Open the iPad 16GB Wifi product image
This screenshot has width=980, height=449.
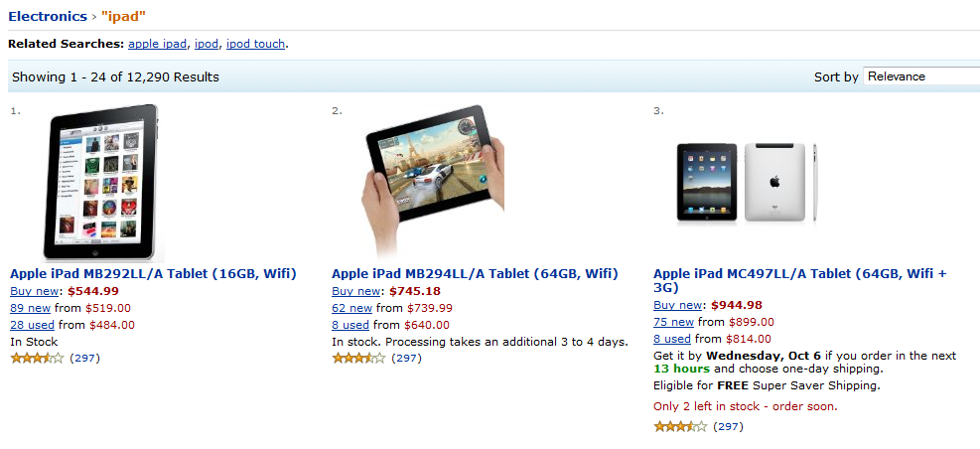101,183
